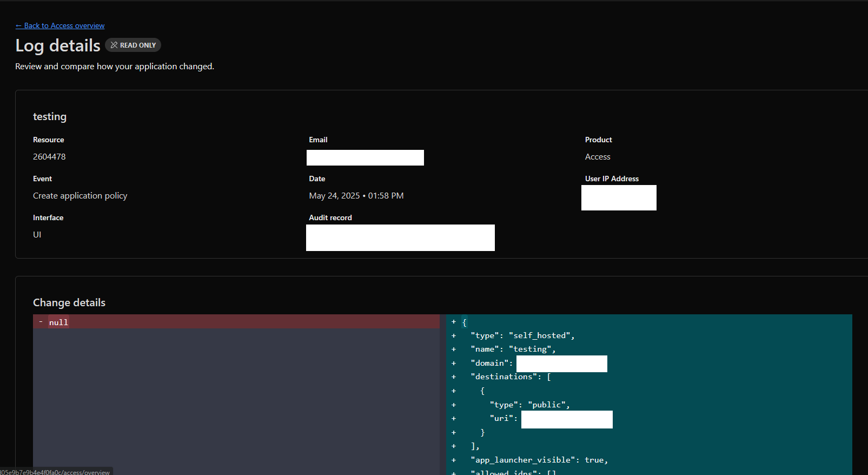
Task: Click the redacted User IP Address value
Action: (x=619, y=197)
